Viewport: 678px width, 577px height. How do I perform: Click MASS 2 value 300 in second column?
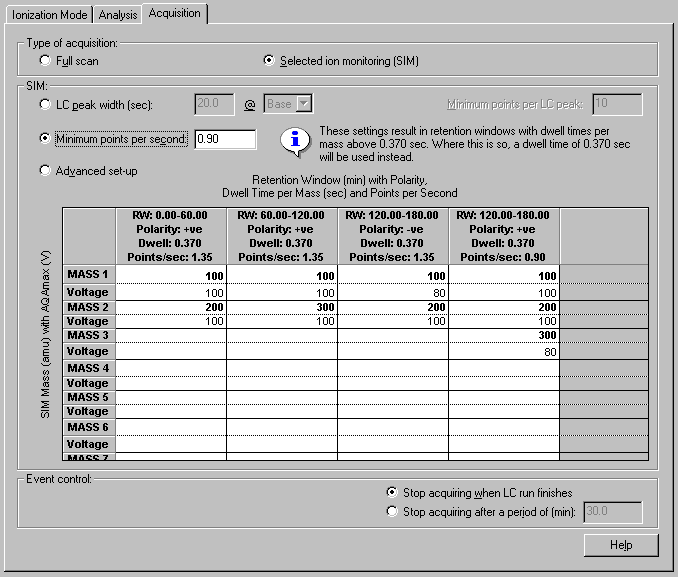point(282,308)
